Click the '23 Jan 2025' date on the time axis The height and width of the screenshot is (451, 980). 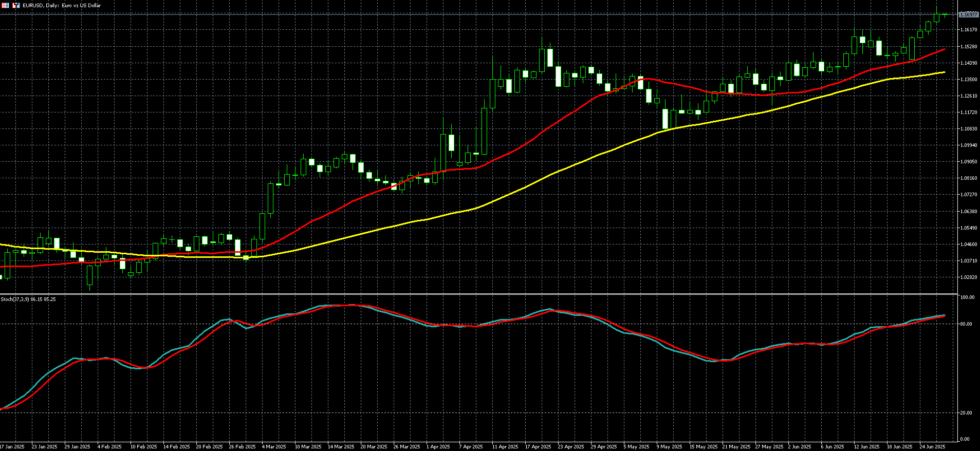point(44,447)
